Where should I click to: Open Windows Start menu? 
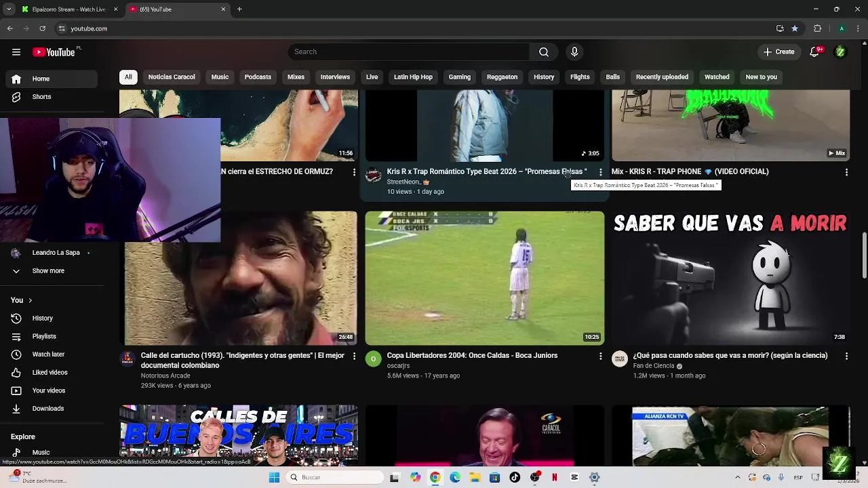[274, 477]
